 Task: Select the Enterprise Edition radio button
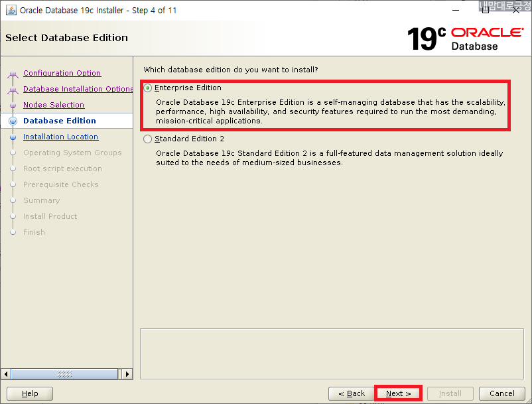[x=147, y=88]
